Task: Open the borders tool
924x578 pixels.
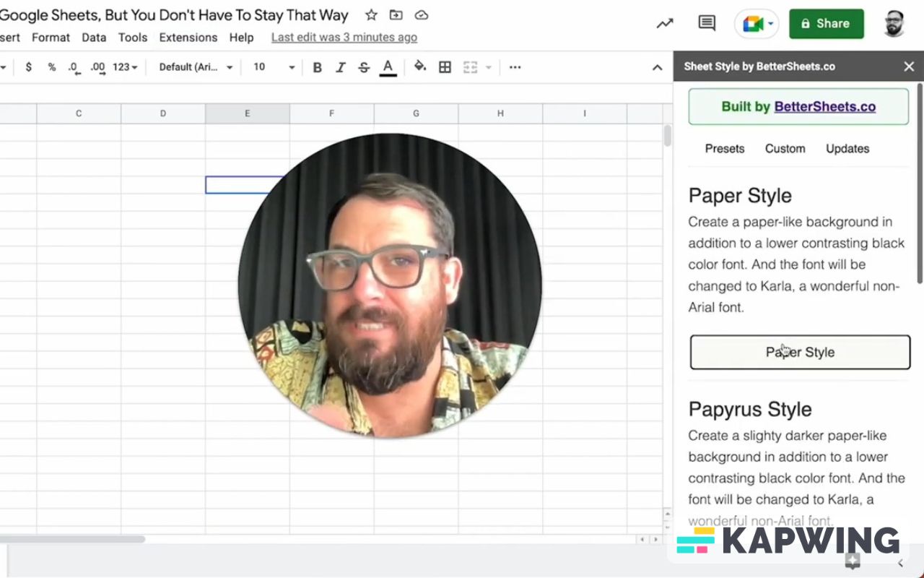Action: point(445,67)
